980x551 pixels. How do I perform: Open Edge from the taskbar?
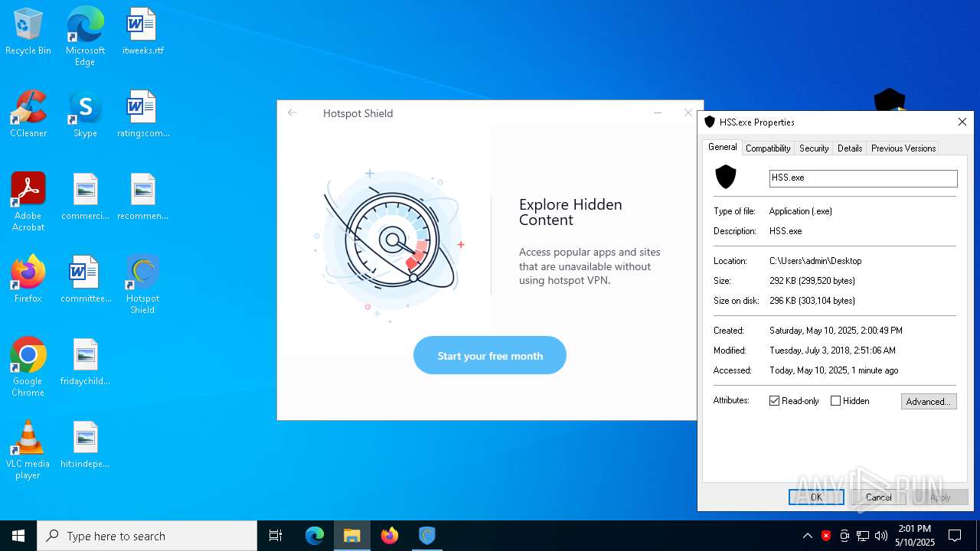click(x=315, y=536)
